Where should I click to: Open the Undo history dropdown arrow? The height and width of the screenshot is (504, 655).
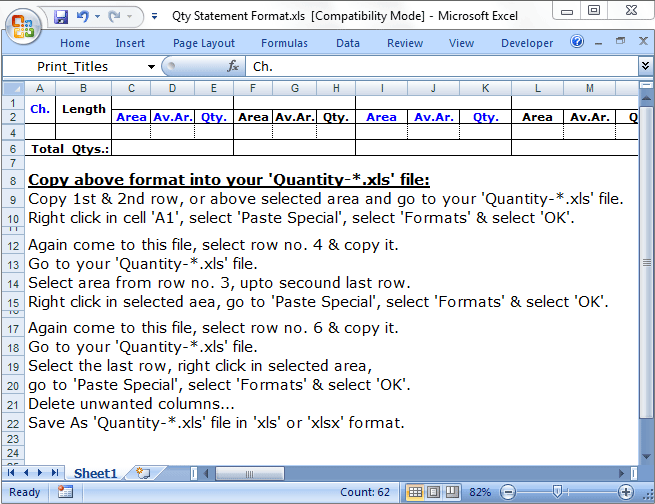pyautogui.click(x=97, y=16)
